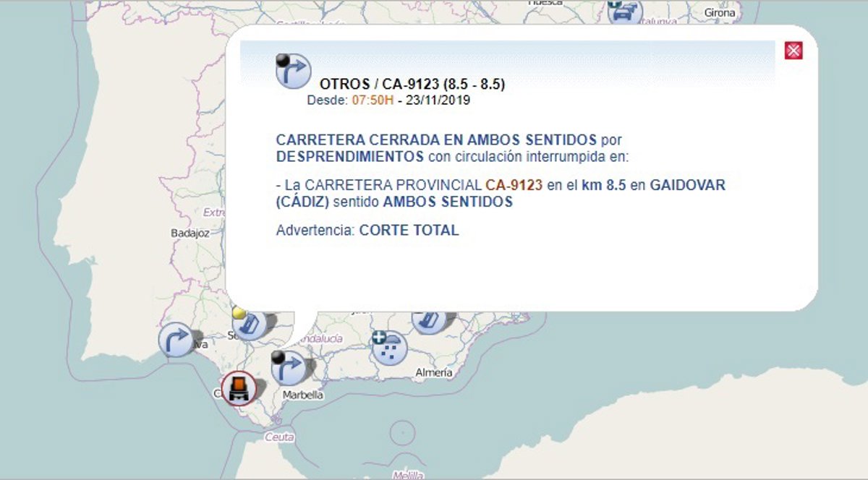This screenshot has width=868, height=480.
Task: Click the red-circled vehicle marker near Cádiz
Action: point(239,389)
